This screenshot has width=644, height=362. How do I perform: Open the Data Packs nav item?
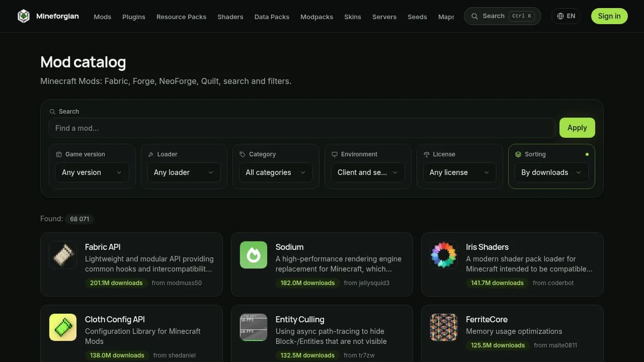click(272, 17)
